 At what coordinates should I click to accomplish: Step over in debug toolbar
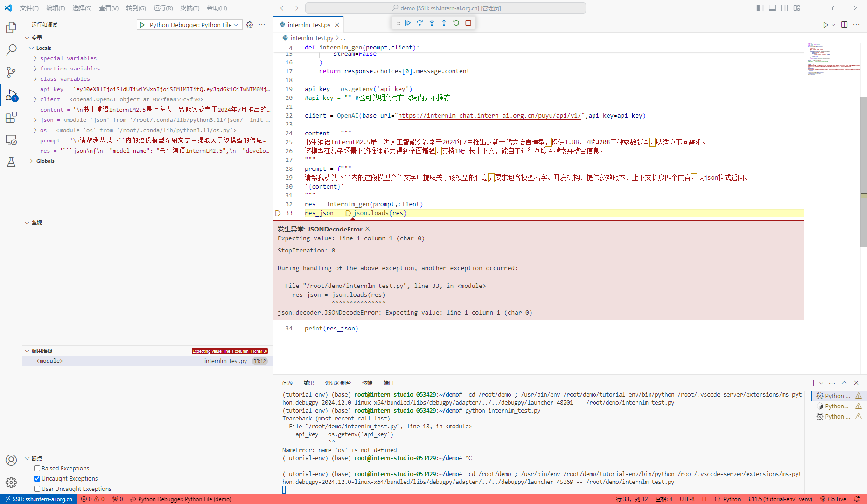pyautogui.click(x=420, y=23)
